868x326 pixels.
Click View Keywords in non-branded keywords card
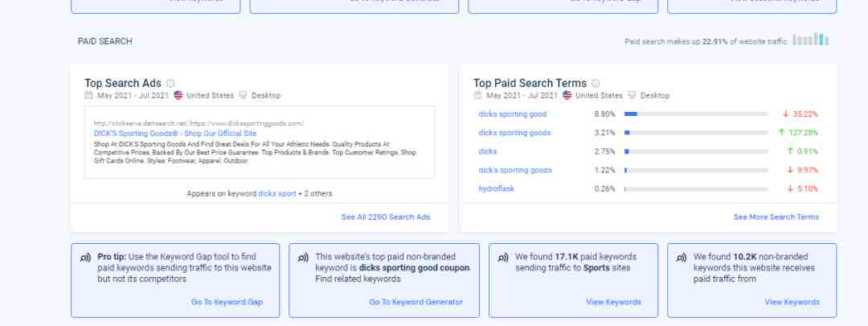[x=792, y=302]
